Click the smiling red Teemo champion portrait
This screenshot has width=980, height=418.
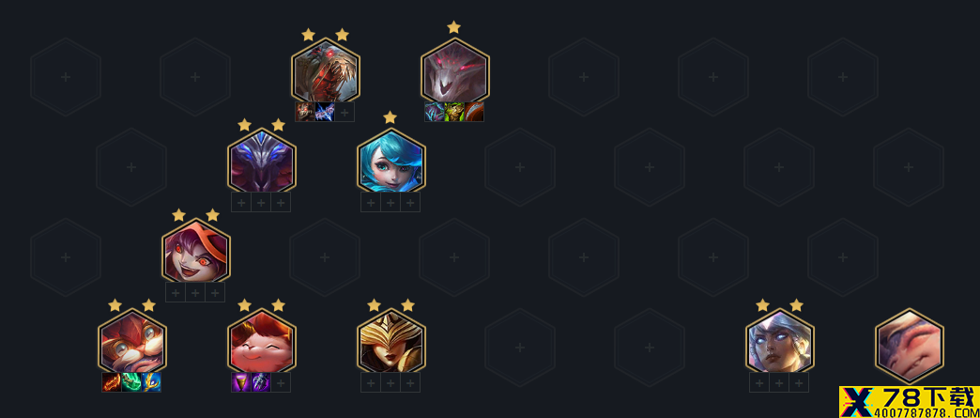point(262,340)
